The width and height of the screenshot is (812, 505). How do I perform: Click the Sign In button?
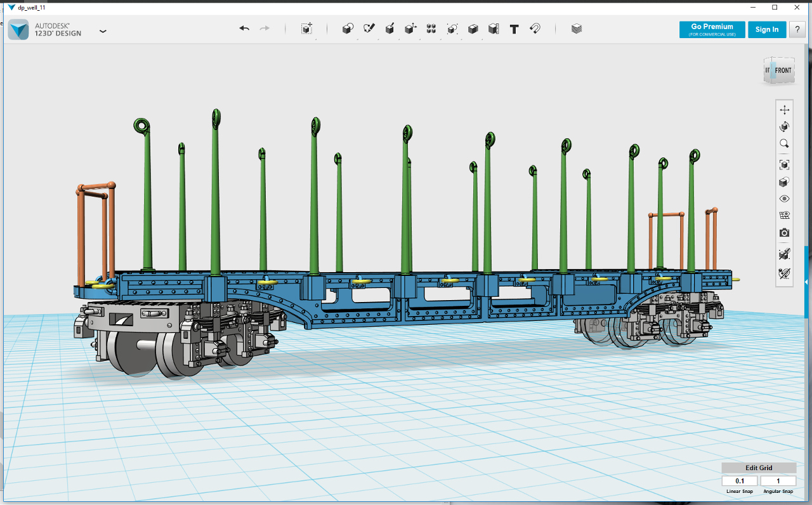767,29
